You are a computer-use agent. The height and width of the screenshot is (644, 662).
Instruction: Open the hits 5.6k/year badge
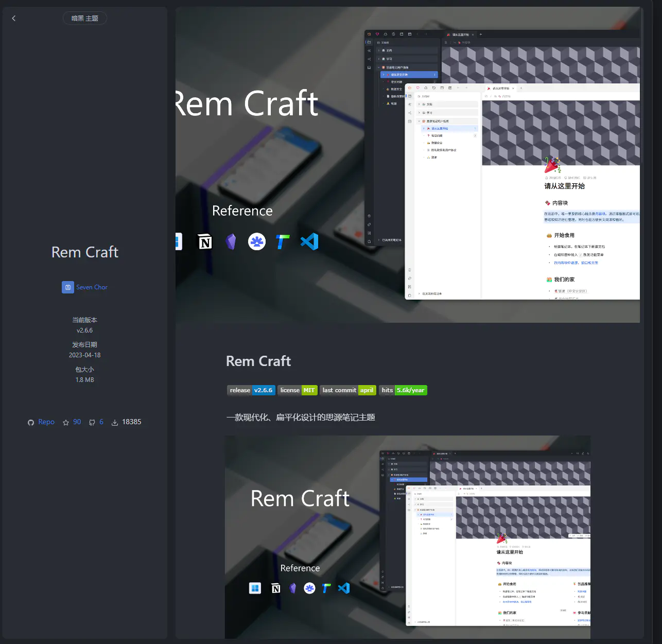[x=403, y=390]
